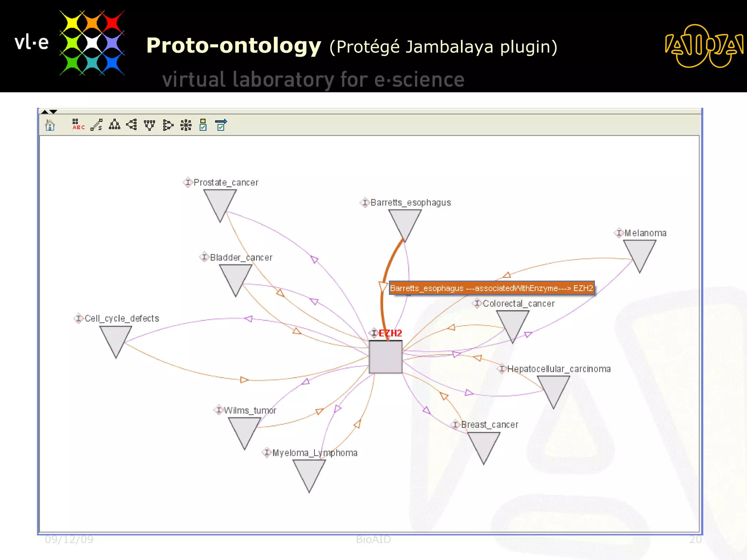Select the central EZH2 square node
The image size is (747, 560).
click(386, 357)
